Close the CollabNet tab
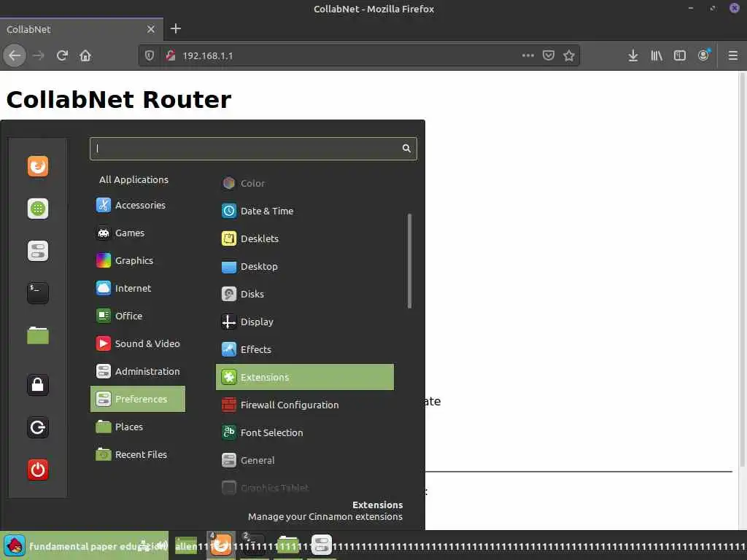747x560 pixels. 150,29
